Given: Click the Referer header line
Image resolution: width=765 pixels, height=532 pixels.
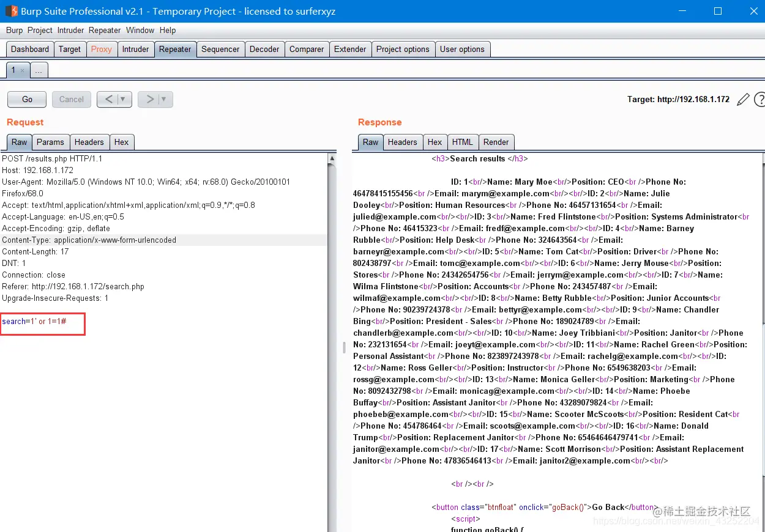Looking at the screenshot, I should [x=73, y=287].
